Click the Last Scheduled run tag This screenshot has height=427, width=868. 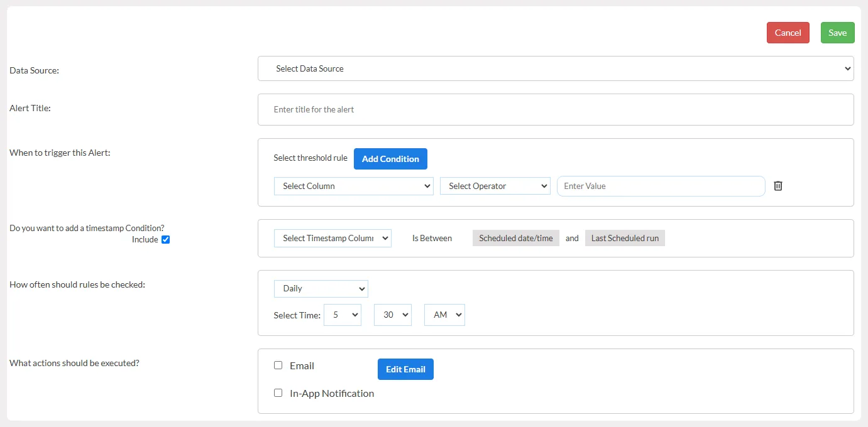tap(624, 238)
